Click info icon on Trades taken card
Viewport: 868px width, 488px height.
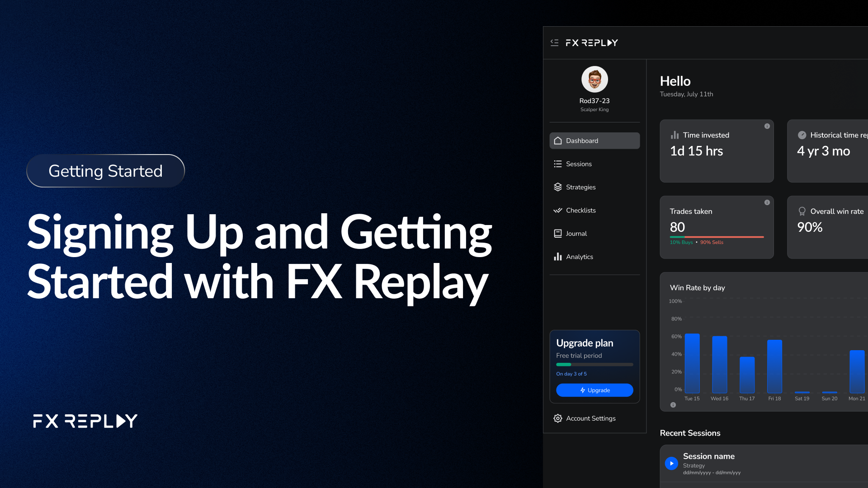point(767,202)
